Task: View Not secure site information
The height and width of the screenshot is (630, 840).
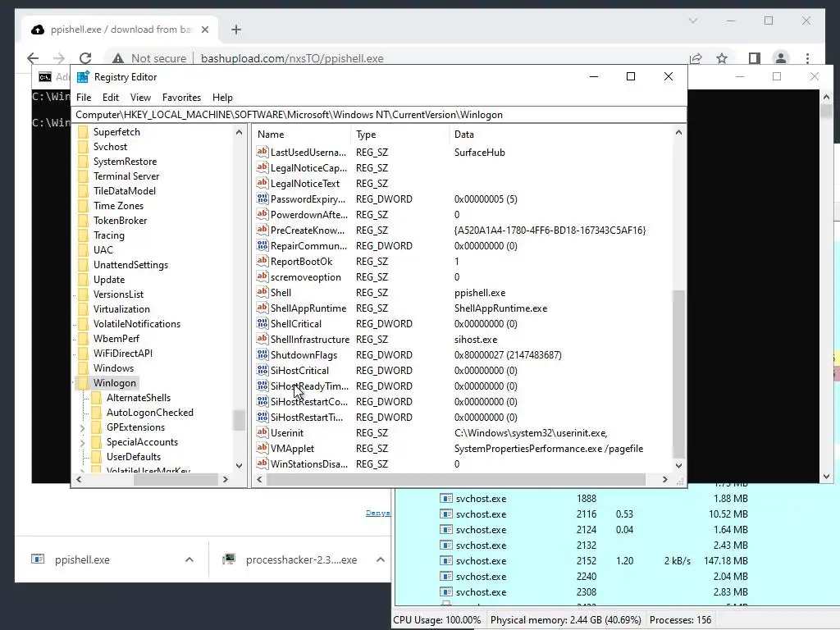Action: [x=149, y=58]
